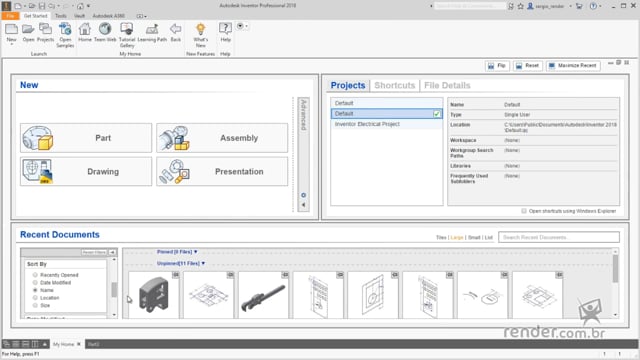Open the File menu tab
Viewport: 640px width, 360px height.
pyautogui.click(x=10, y=16)
